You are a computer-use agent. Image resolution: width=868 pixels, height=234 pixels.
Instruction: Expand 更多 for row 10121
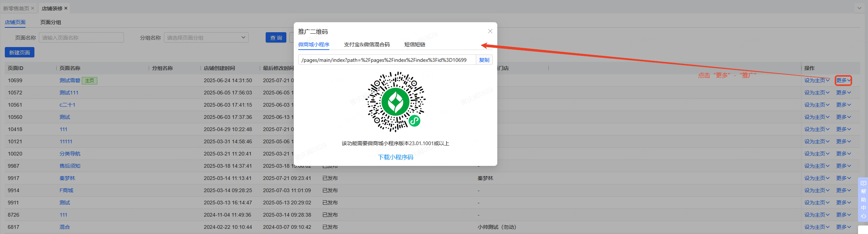coord(844,141)
